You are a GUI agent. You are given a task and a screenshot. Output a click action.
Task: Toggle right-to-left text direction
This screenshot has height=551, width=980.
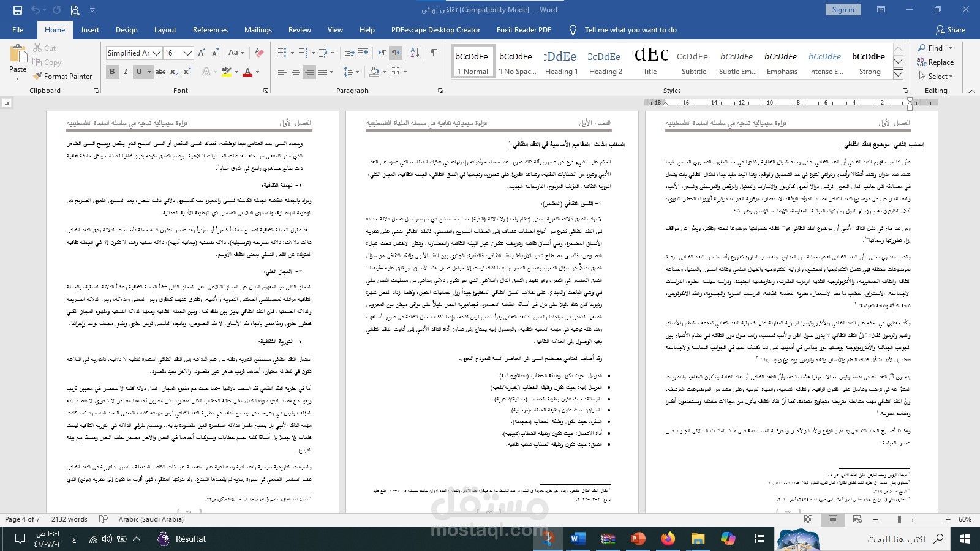[396, 53]
